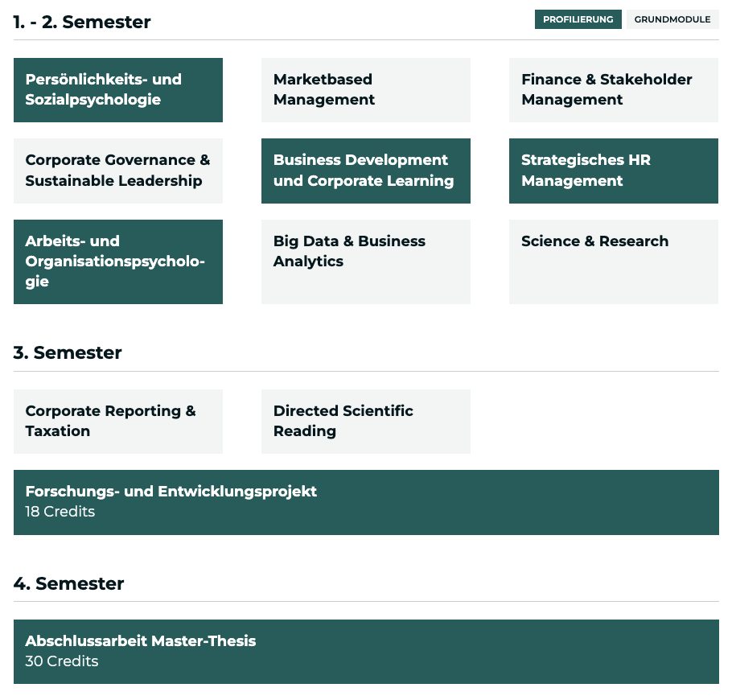Click the 3. Semester heading
This screenshot has height=700, width=732.
pos(68,352)
